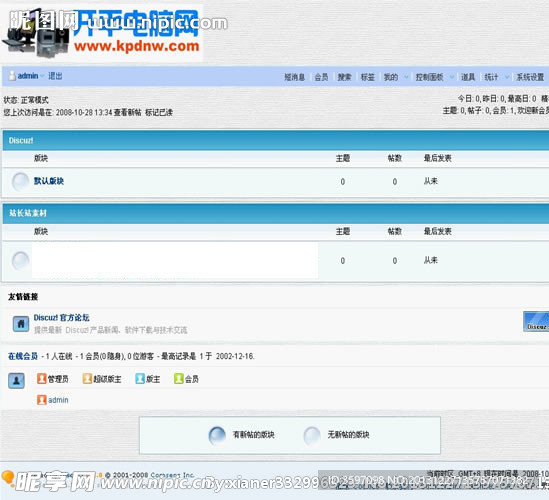The width and height of the screenshot is (549, 500).
Task: Open 搜索 in the navigation bar
Action: (344, 77)
